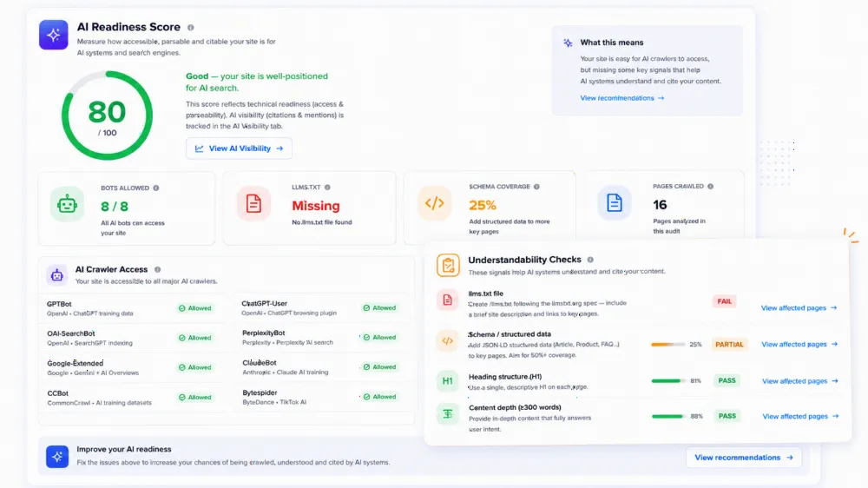Click the Allowed status for OAI-SearchBot

pos(194,338)
